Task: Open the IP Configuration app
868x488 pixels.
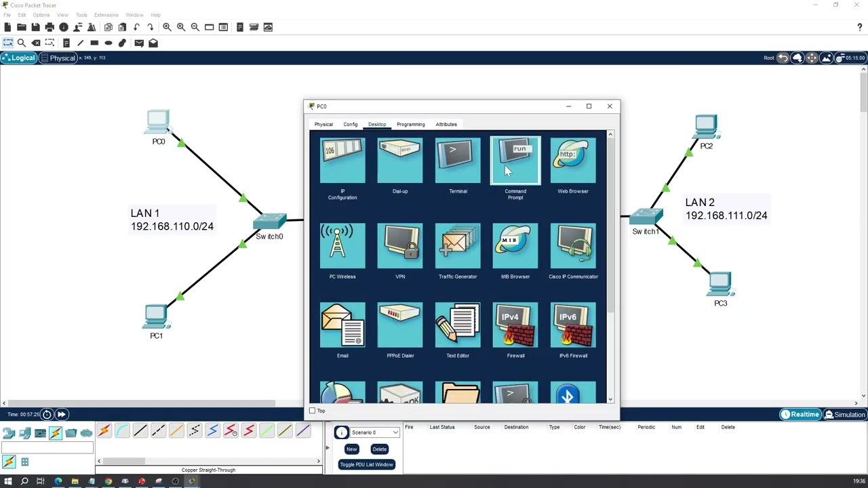Action: (342, 161)
